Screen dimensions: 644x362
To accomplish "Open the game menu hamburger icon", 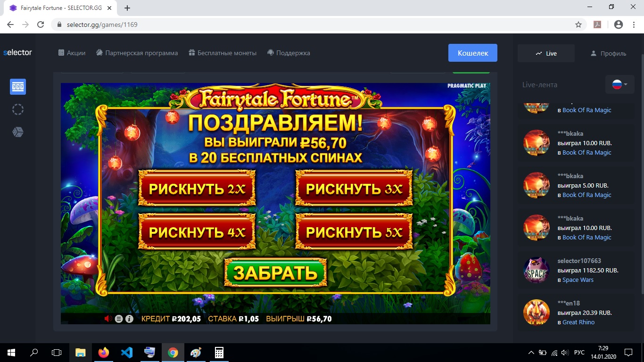I will [119, 319].
